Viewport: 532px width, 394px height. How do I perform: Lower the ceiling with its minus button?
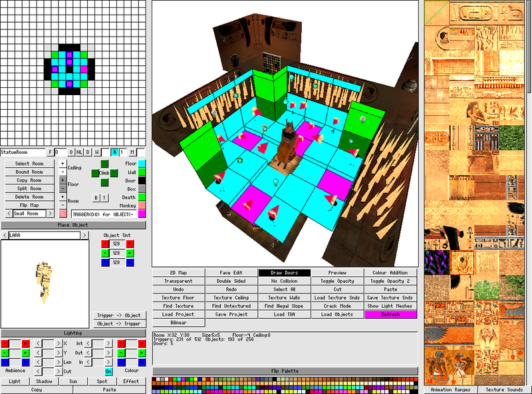[x=63, y=172]
